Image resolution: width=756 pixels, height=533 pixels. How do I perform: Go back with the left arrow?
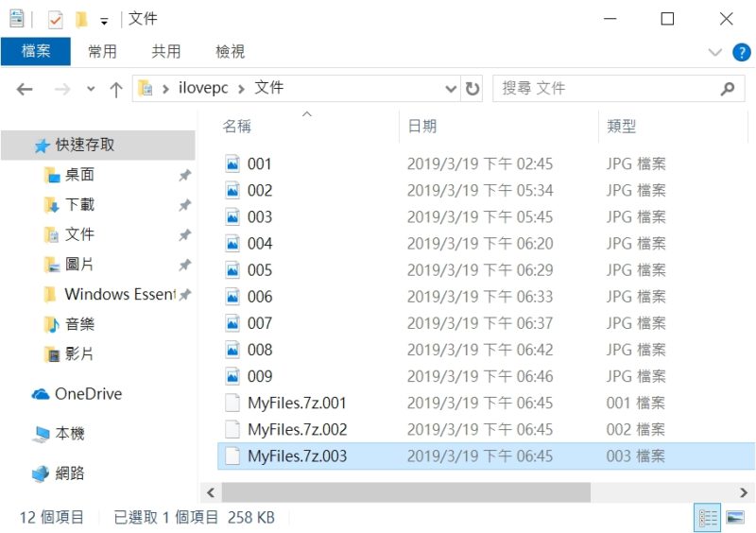[x=25, y=89]
